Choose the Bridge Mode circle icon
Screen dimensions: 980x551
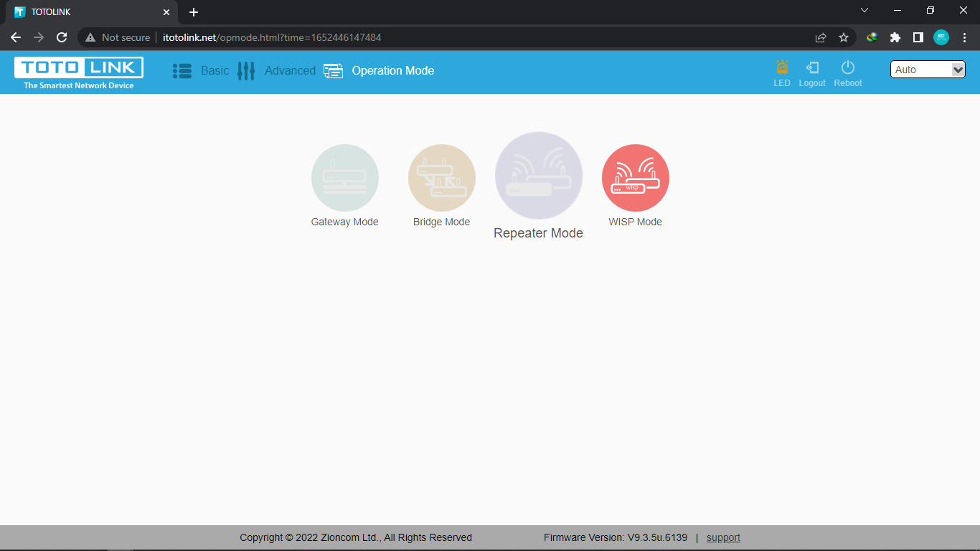click(442, 178)
